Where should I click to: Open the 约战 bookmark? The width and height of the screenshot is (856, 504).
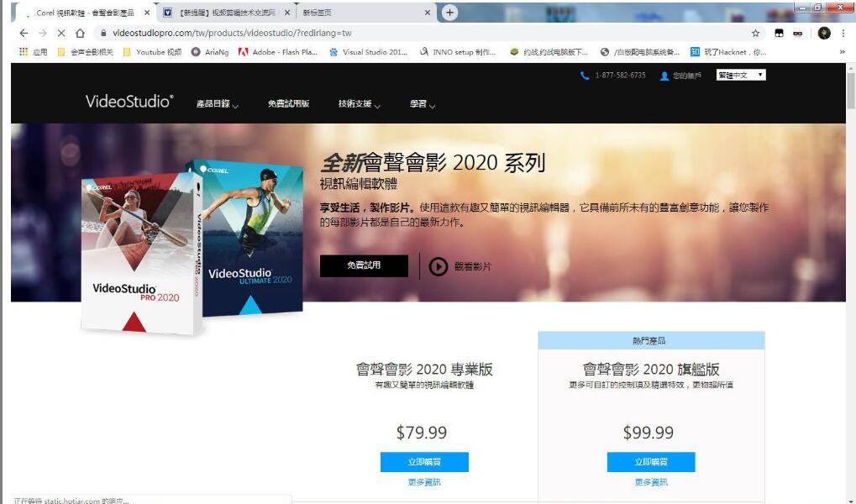[x=549, y=52]
